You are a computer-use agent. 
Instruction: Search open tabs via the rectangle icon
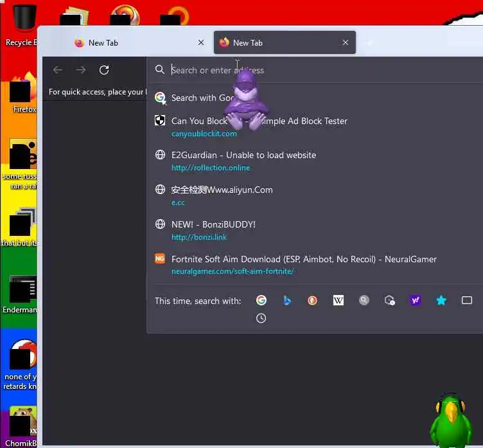click(x=467, y=300)
